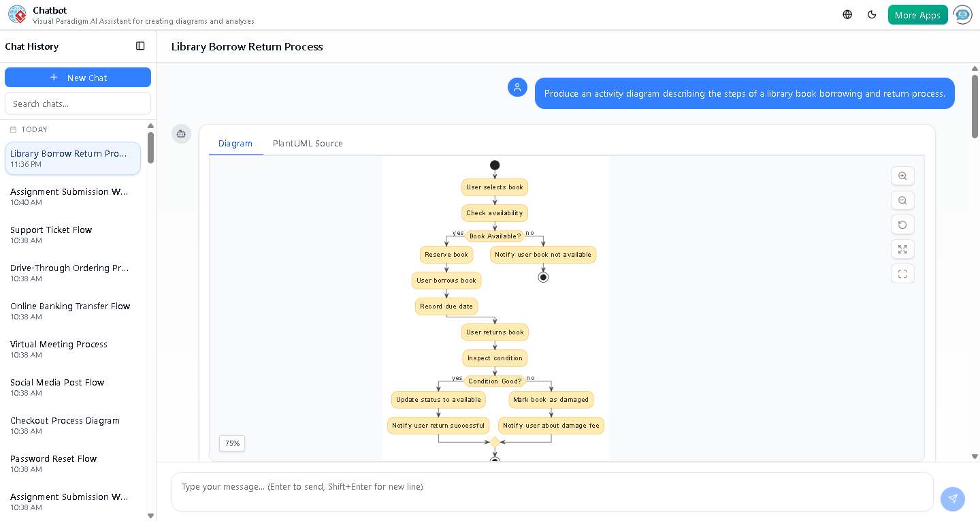
Task: Click the chat history scrollbar
Action: [x=150, y=148]
